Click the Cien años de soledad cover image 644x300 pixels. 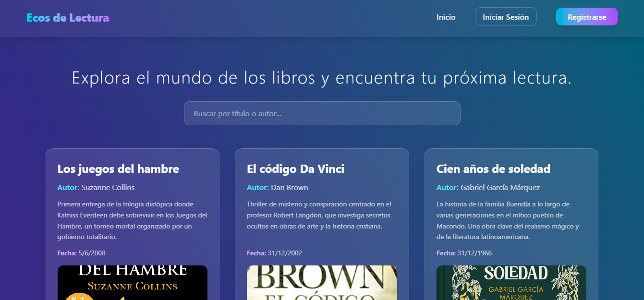tap(511, 283)
